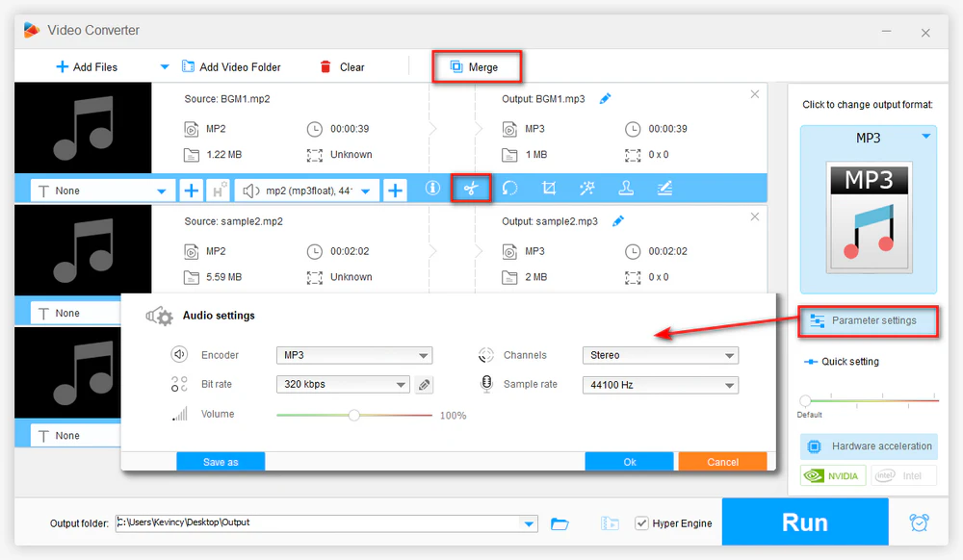Expand the output folder path dropdown
This screenshot has height=560, width=963.
tap(529, 523)
